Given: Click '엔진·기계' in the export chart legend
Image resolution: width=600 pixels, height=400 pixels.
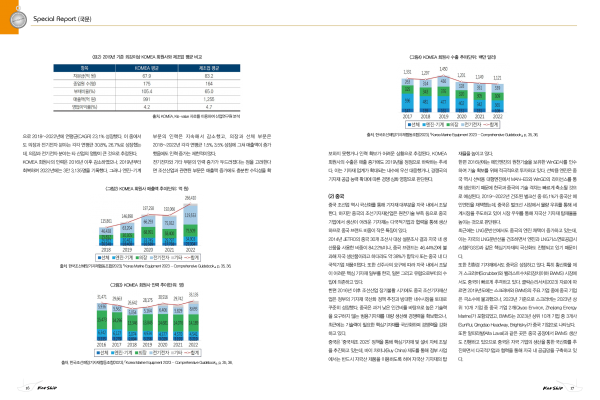Looking at the screenshot, I should pyautogui.click(x=435, y=124).
